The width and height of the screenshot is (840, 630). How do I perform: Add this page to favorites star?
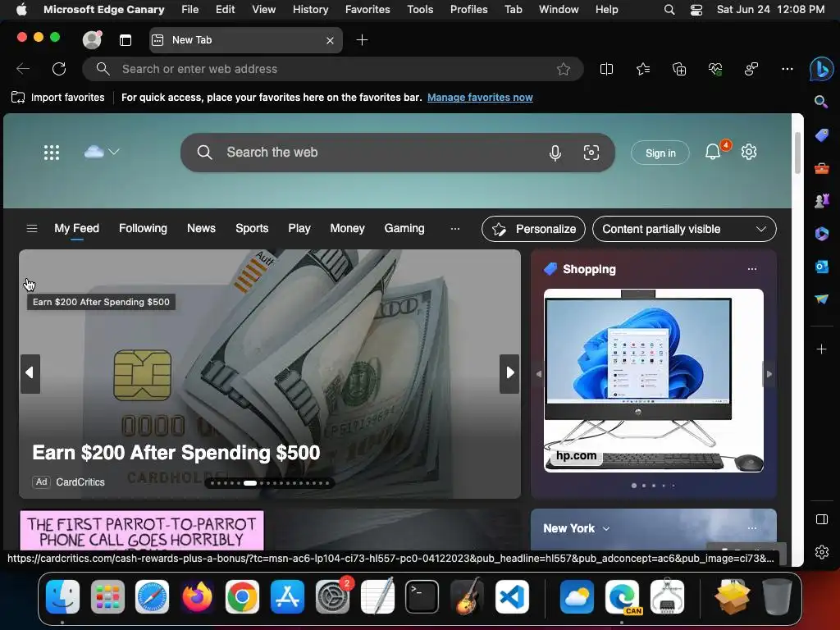[x=563, y=69]
